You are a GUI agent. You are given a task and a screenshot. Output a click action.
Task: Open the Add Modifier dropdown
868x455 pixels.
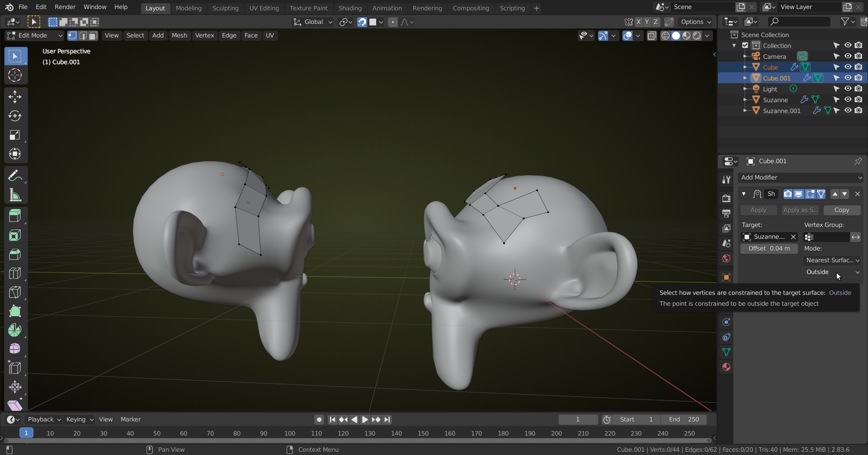click(x=801, y=178)
